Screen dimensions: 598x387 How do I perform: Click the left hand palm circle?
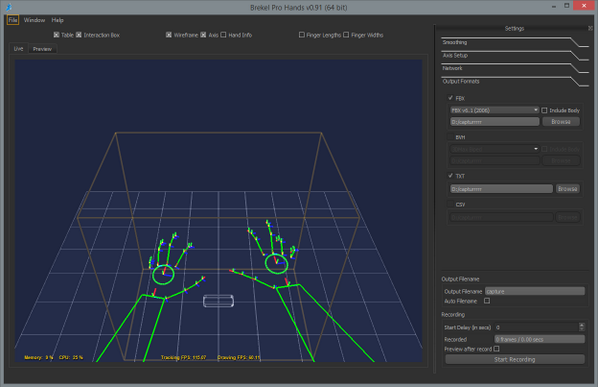point(163,275)
